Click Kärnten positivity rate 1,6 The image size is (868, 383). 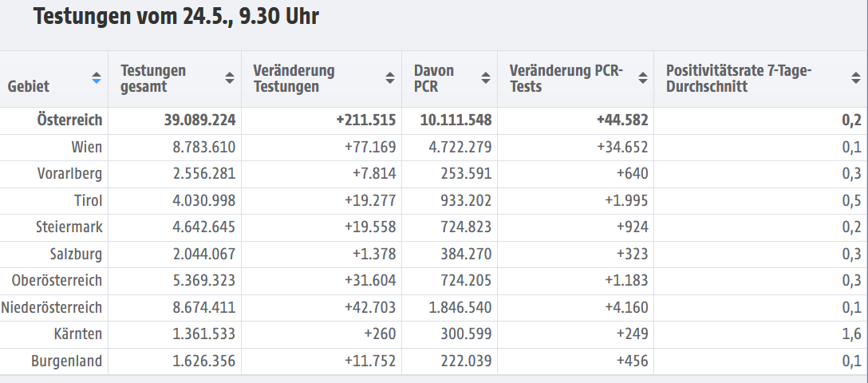click(852, 334)
